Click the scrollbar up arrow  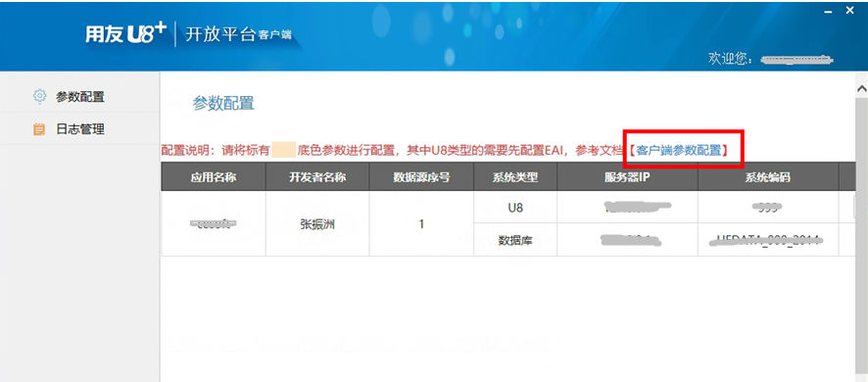(862, 88)
